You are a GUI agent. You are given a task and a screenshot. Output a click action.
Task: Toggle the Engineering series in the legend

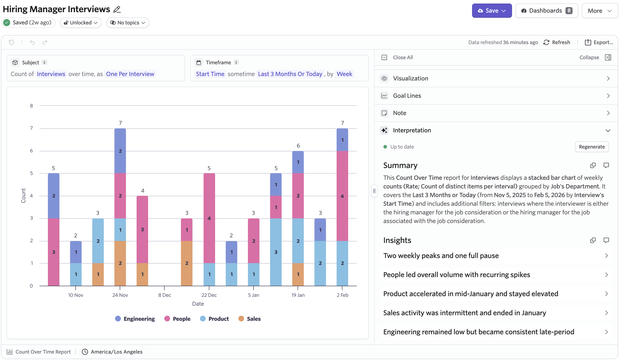(x=135, y=319)
